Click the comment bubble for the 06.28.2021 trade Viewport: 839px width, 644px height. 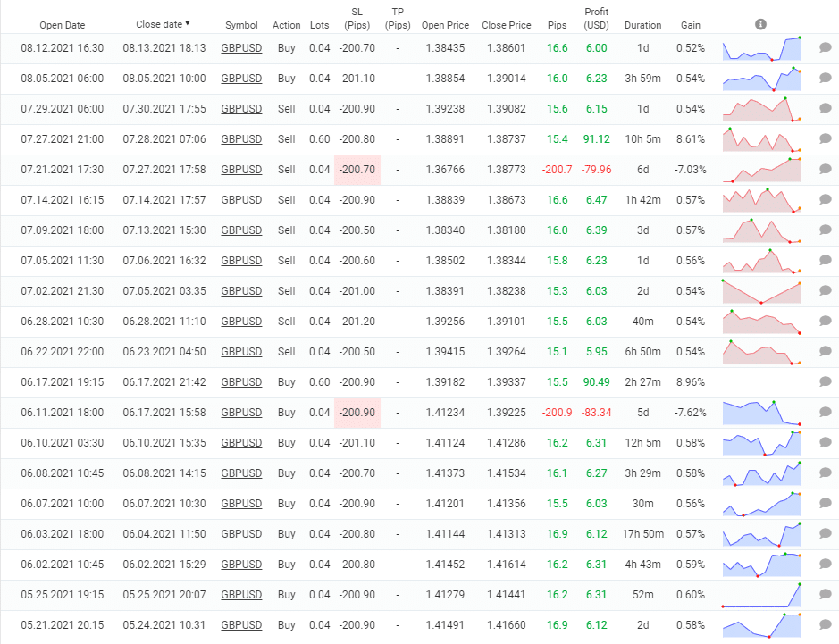[x=825, y=322]
